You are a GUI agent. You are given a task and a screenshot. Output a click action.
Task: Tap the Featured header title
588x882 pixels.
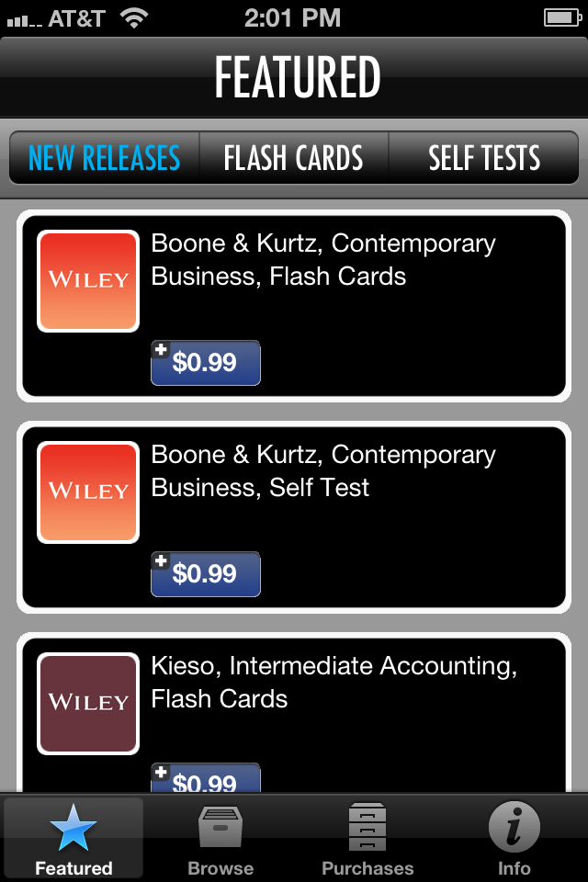pyautogui.click(x=298, y=77)
